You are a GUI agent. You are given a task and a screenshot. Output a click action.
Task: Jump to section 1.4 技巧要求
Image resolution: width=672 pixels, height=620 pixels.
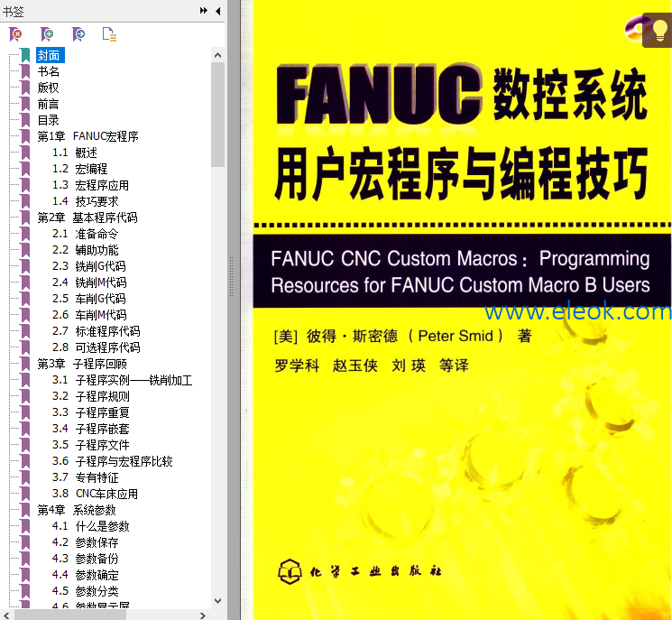click(86, 201)
